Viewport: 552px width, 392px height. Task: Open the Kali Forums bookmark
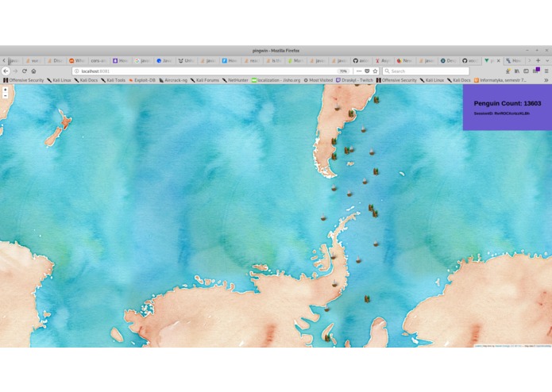point(205,80)
